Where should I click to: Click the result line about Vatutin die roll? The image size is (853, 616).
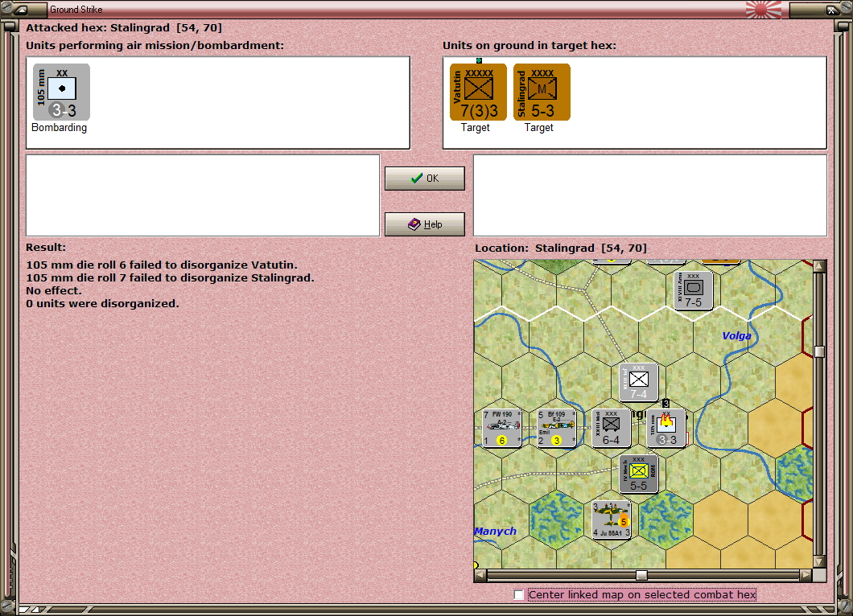click(x=162, y=265)
